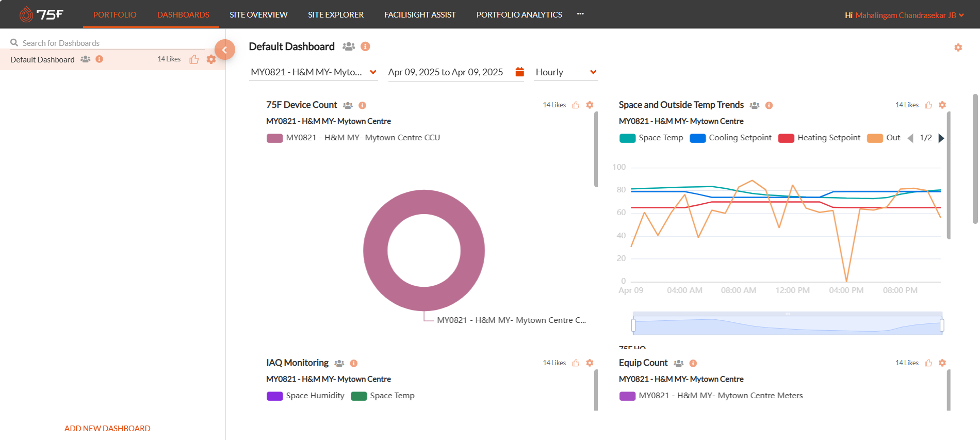The width and height of the screenshot is (980, 440).
Task: Click the info icon on the IAQ Monitoring widget
Action: [353, 363]
